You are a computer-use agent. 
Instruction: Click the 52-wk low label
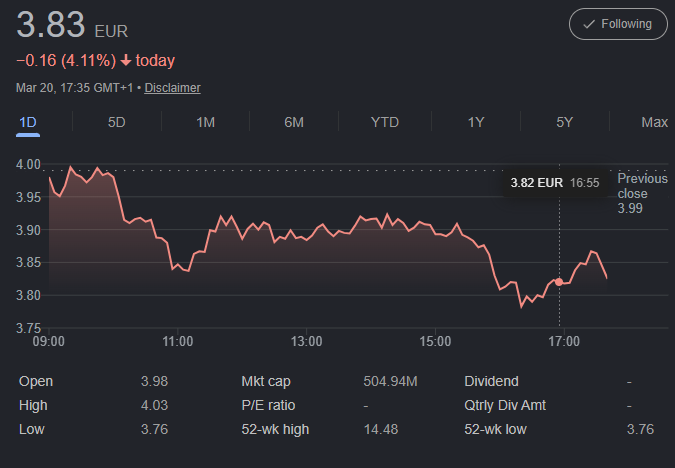tap(495, 429)
